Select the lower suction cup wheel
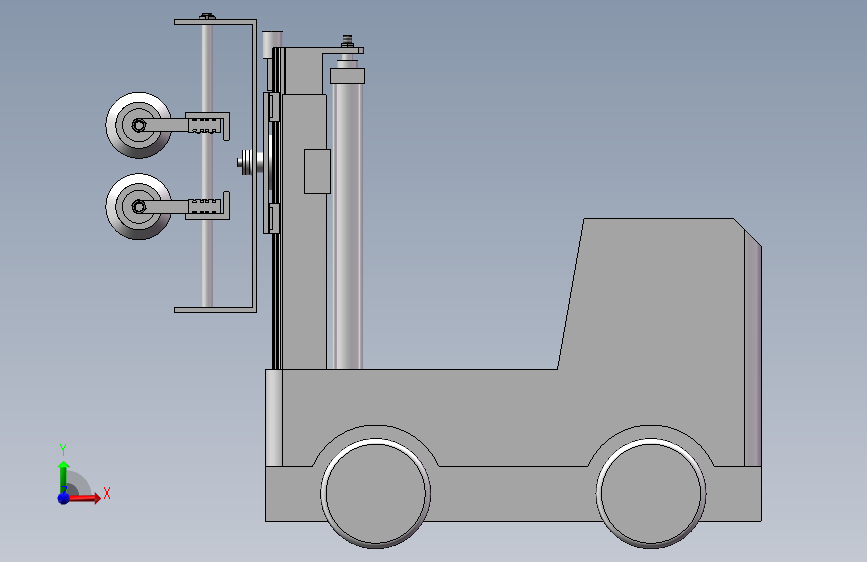The height and width of the screenshot is (562, 867). click(x=139, y=206)
